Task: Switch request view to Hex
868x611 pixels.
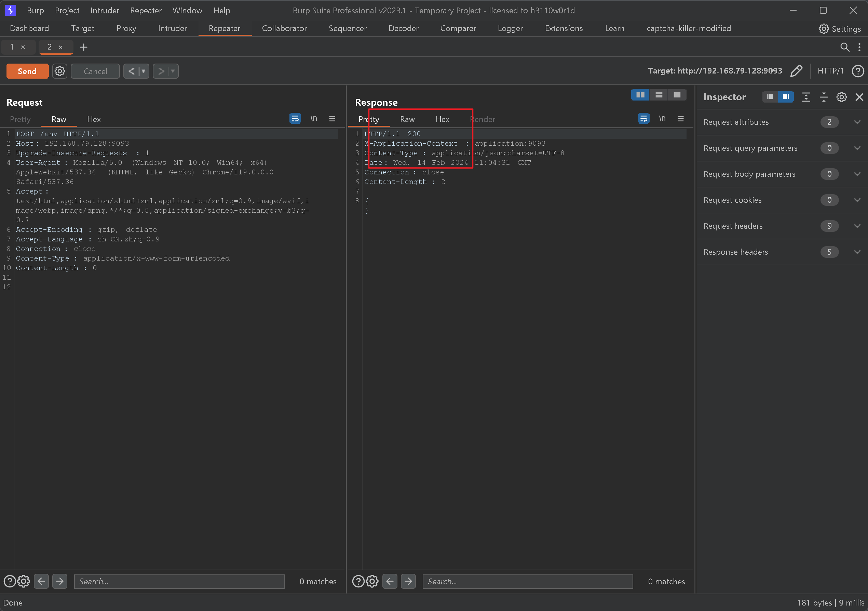Action: [x=94, y=119]
